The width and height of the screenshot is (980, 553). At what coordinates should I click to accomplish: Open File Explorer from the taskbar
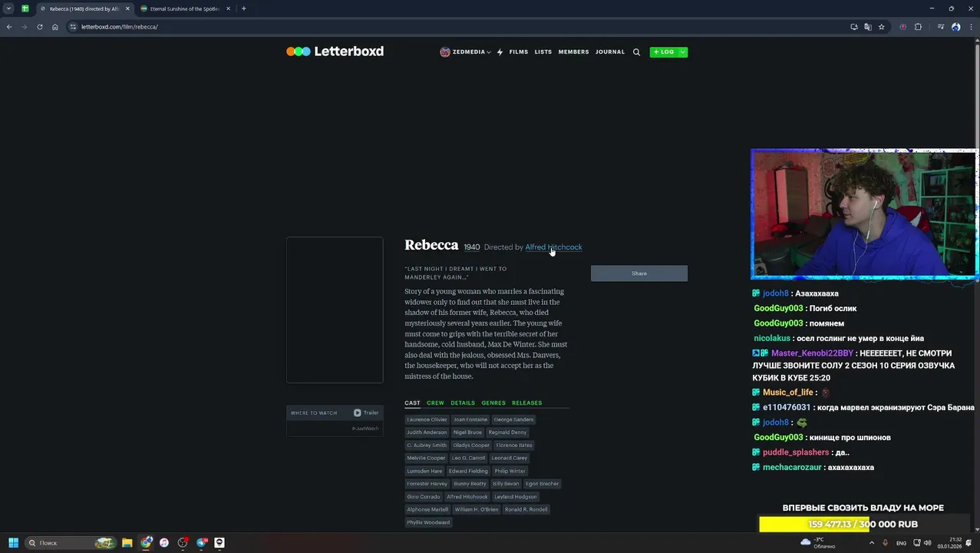pyautogui.click(x=127, y=543)
